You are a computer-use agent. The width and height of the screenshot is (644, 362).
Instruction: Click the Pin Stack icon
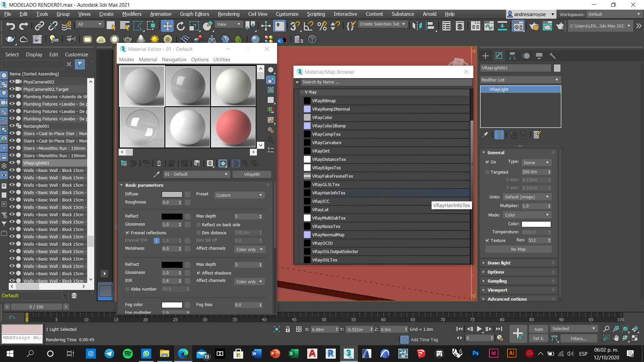[485, 135]
